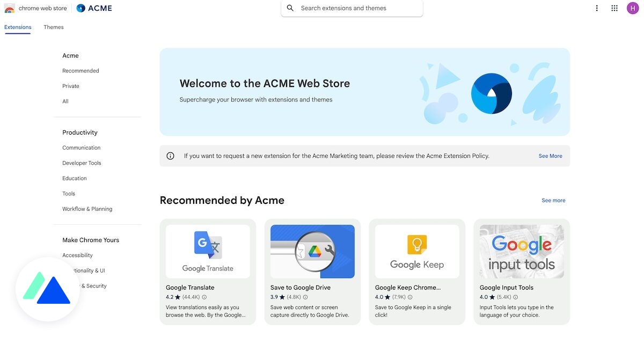
Task: Open the Accessibility category
Action: point(77,255)
